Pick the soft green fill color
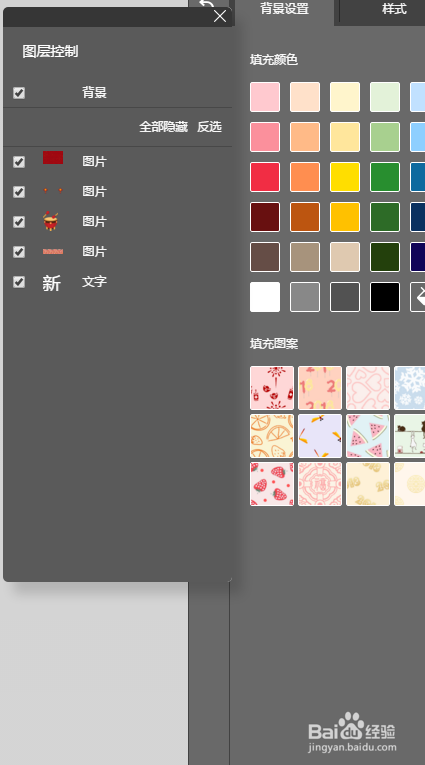Screen dimensions: 425x765 coord(385,137)
